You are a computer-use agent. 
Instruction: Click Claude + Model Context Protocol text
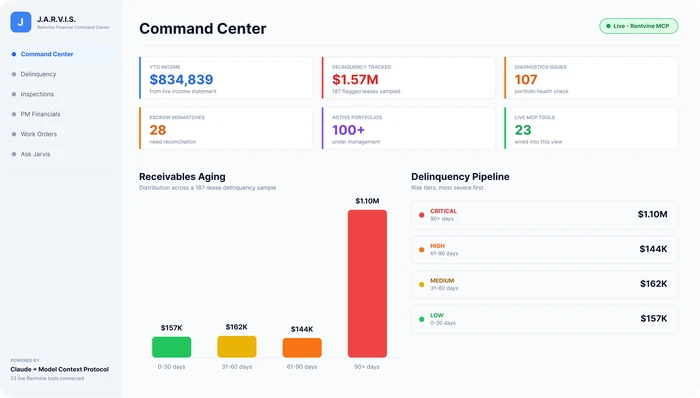point(59,369)
